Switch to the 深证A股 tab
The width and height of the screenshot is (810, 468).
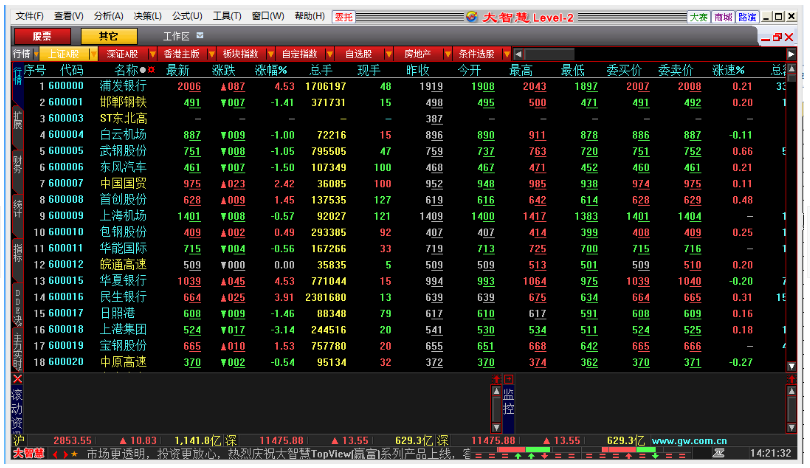(122, 54)
